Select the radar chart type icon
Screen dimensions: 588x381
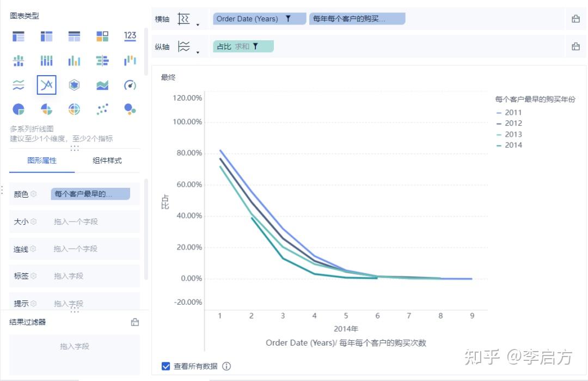[73, 85]
